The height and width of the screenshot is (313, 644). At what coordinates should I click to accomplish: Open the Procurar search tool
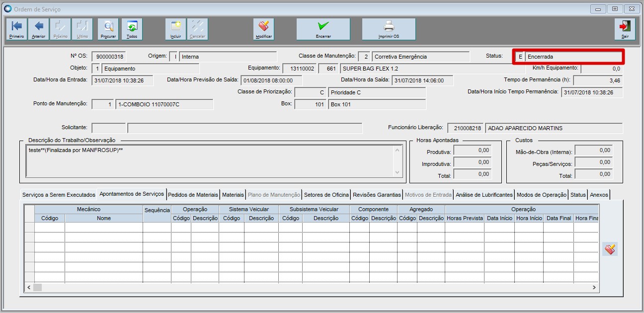[108, 29]
